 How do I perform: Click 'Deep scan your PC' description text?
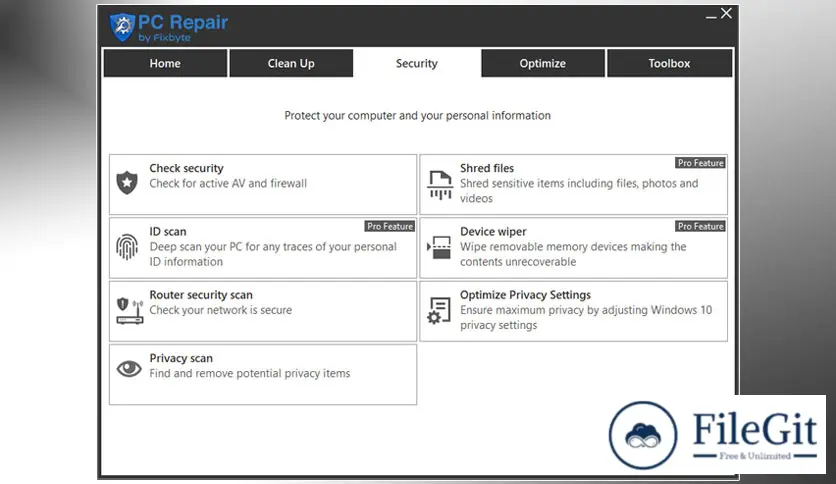[273, 254]
